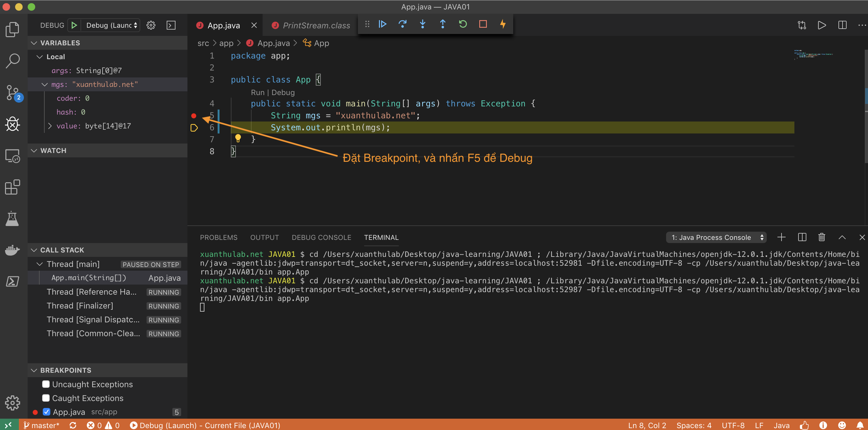This screenshot has width=868, height=430.
Task: Enable Caught Exceptions breakpoint checkbox
Action: point(46,398)
